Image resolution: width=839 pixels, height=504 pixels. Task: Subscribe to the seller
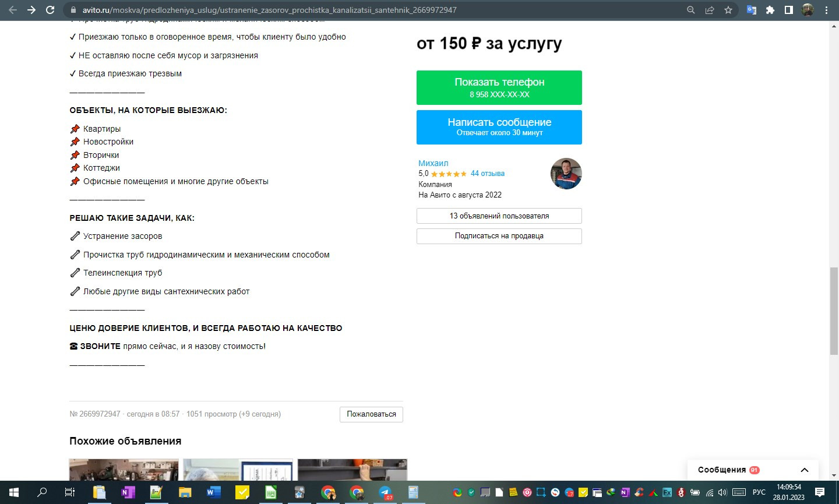coord(499,236)
